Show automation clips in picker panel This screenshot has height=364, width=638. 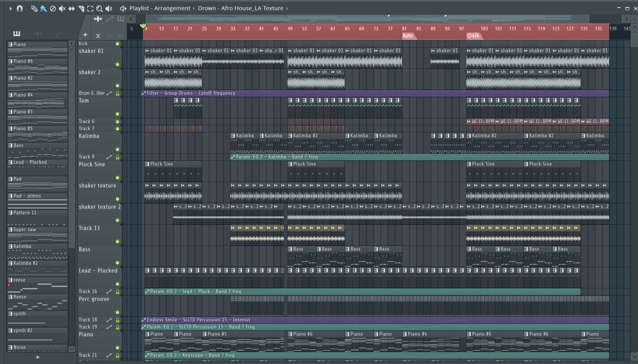click(x=58, y=33)
